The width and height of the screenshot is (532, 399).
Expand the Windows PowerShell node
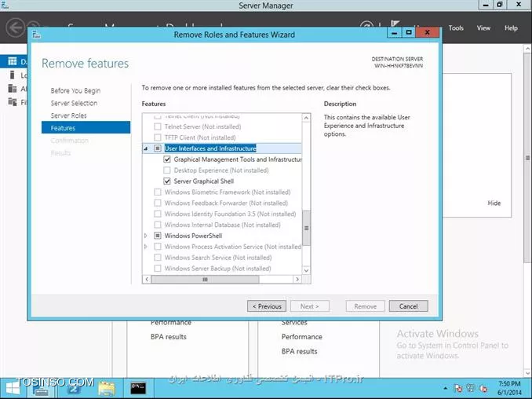click(146, 236)
